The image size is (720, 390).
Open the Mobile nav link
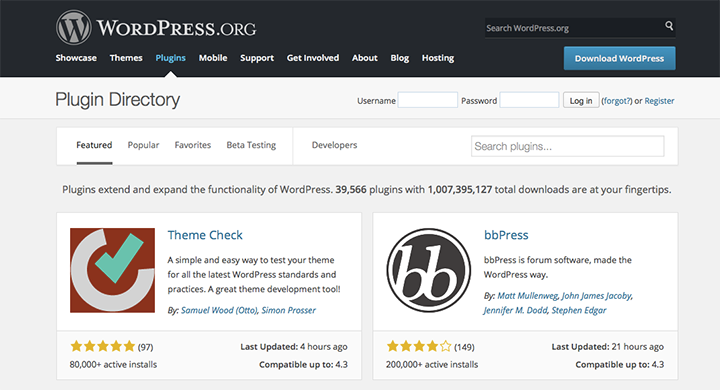point(213,58)
